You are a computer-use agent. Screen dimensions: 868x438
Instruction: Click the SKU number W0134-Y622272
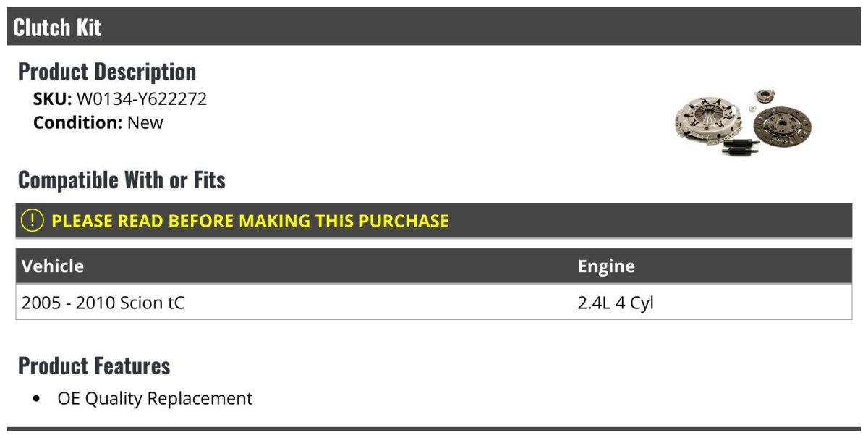(x=142, y=99)
